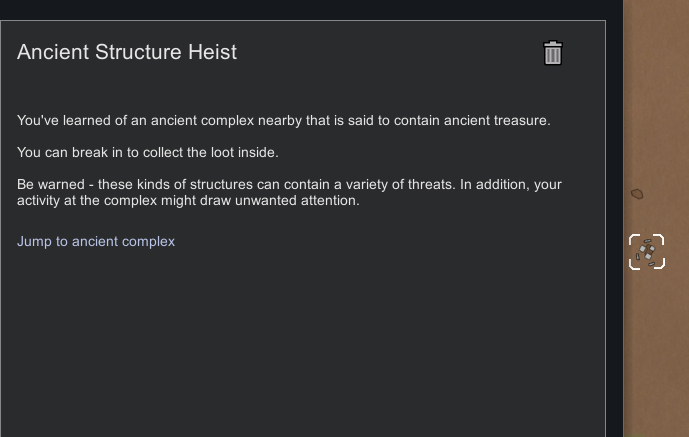The width and height of the screenshot is (689, 437).
Task: Delete the quest with the trash can icon
Action: [x=553, y=53]
